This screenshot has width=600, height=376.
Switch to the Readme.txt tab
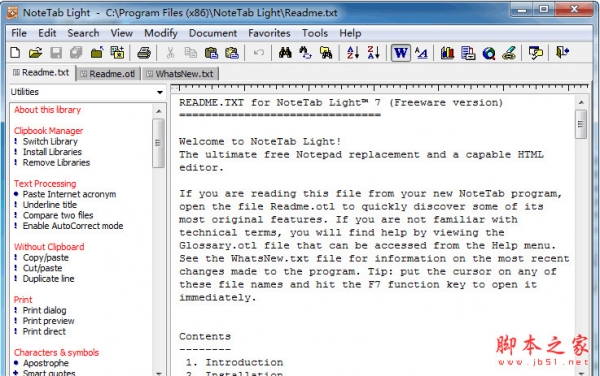[x=41, y=73]
